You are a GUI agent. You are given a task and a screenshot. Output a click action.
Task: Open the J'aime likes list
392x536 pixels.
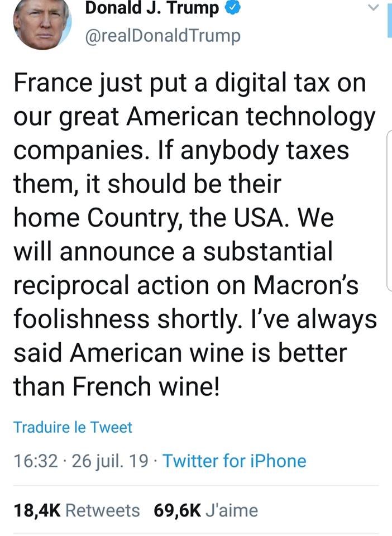click(x=232, y=510)
